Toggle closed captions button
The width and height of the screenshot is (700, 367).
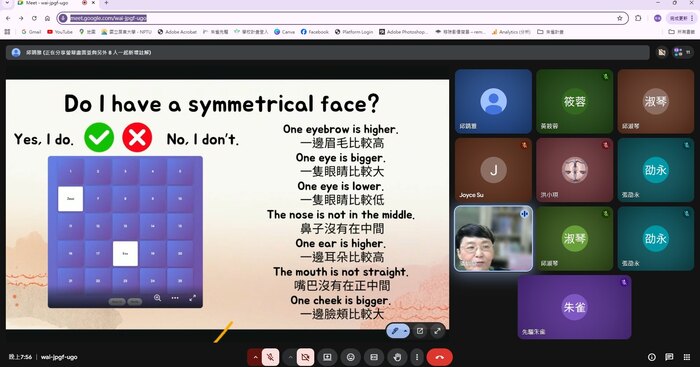point(374,357)
